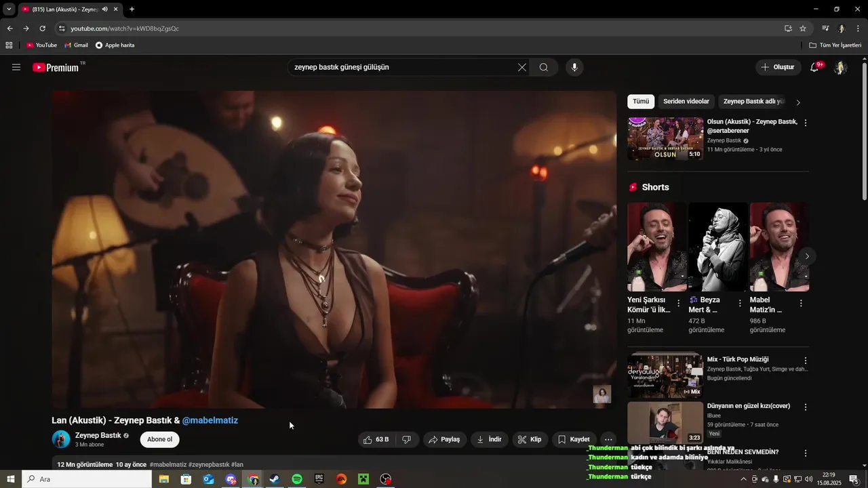The image size is (868, 488).
Task: Open the Windows notification center
Action: coord(854,479)
